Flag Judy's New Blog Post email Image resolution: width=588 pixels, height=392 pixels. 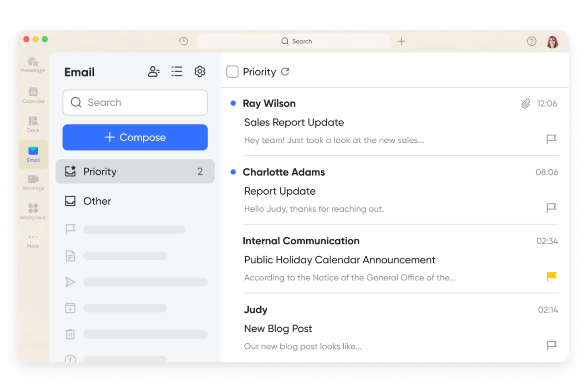(551, 346)
